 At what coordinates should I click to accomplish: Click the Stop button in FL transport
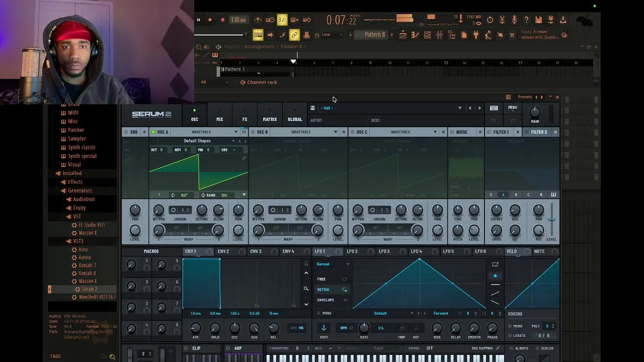tap(210, 20)
